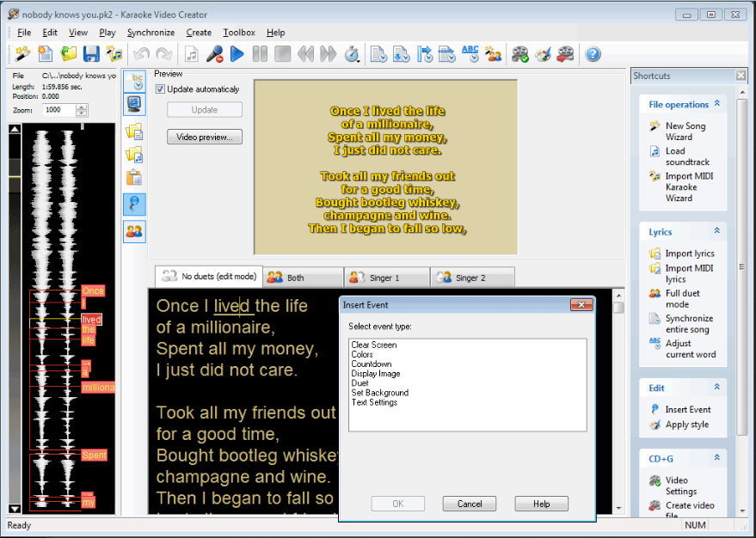Click the ABC adjust word toolbar icon
Image resolution: width=756 pixels, height=538 pixels.
click(470, 54)
